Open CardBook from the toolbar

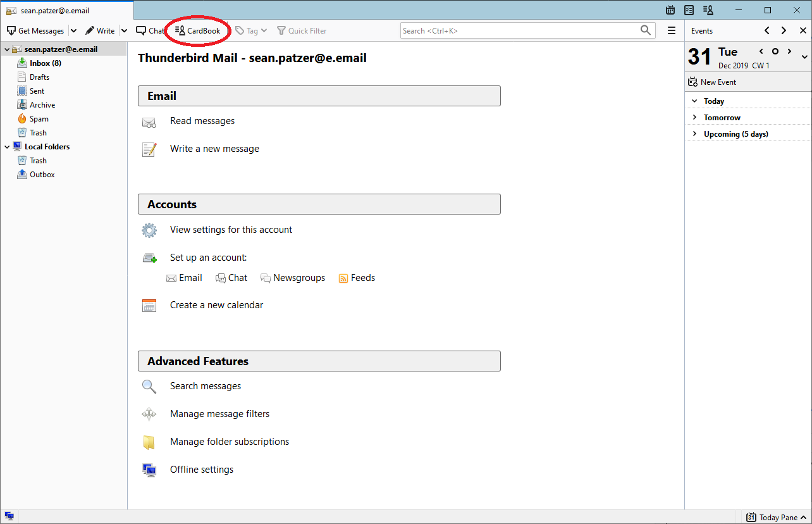pyautogui.click(x=198, y=30)
